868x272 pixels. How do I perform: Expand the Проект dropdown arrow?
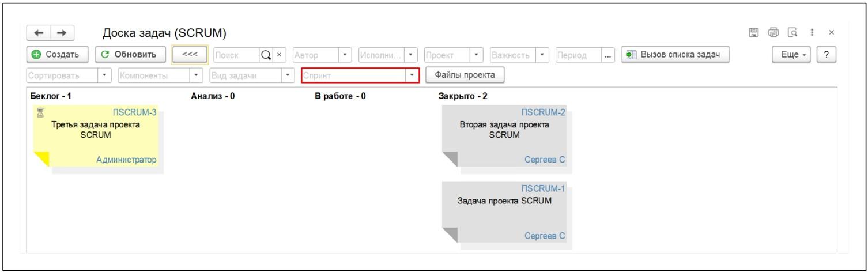pyautogui.click(x=477, y=55)
